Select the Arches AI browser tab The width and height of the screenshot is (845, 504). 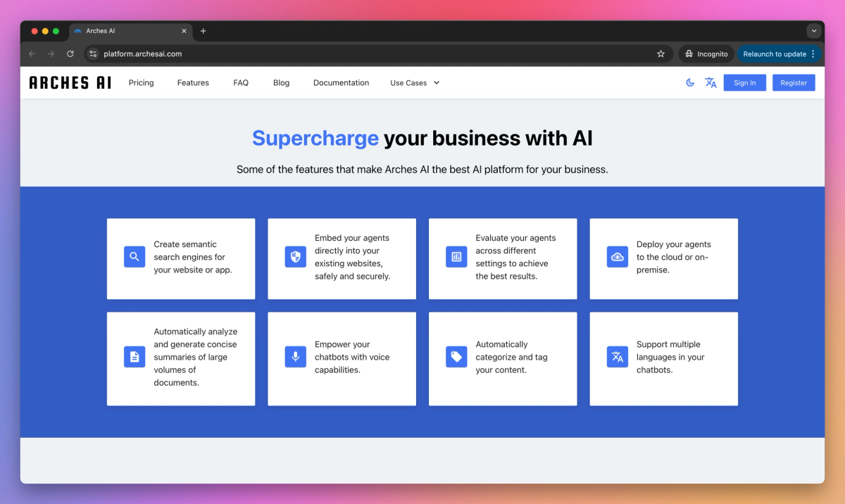point(130,31)
